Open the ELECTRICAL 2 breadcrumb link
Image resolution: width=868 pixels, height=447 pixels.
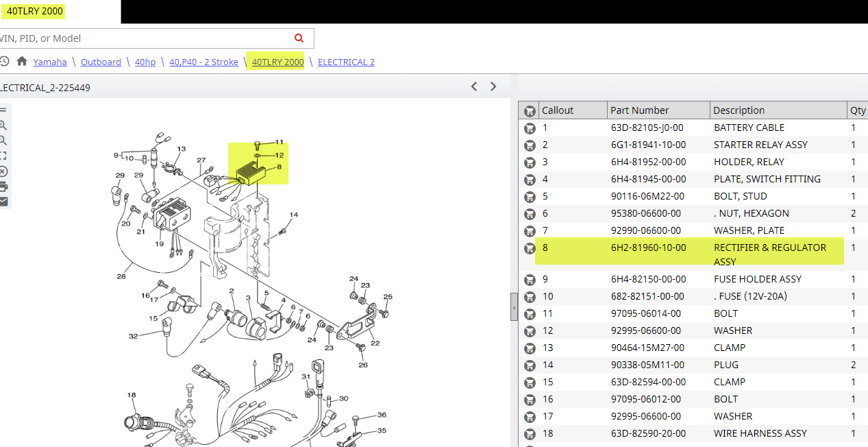click(x=346, y=62)
